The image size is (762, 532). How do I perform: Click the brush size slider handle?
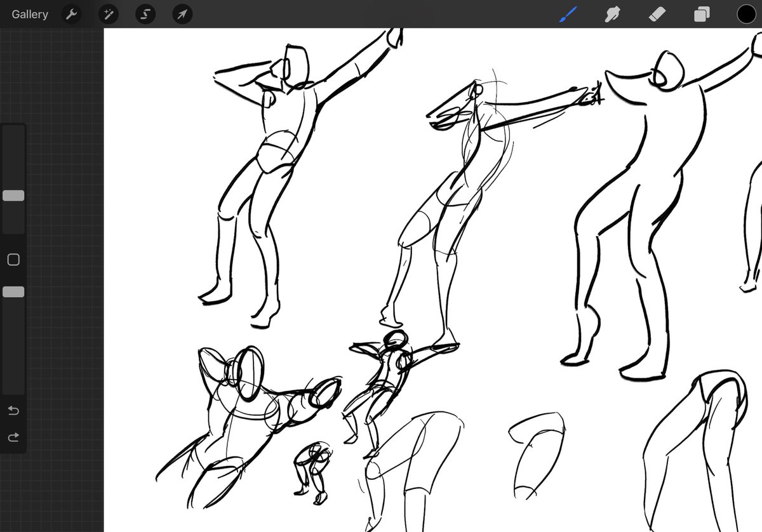(13, 196)
